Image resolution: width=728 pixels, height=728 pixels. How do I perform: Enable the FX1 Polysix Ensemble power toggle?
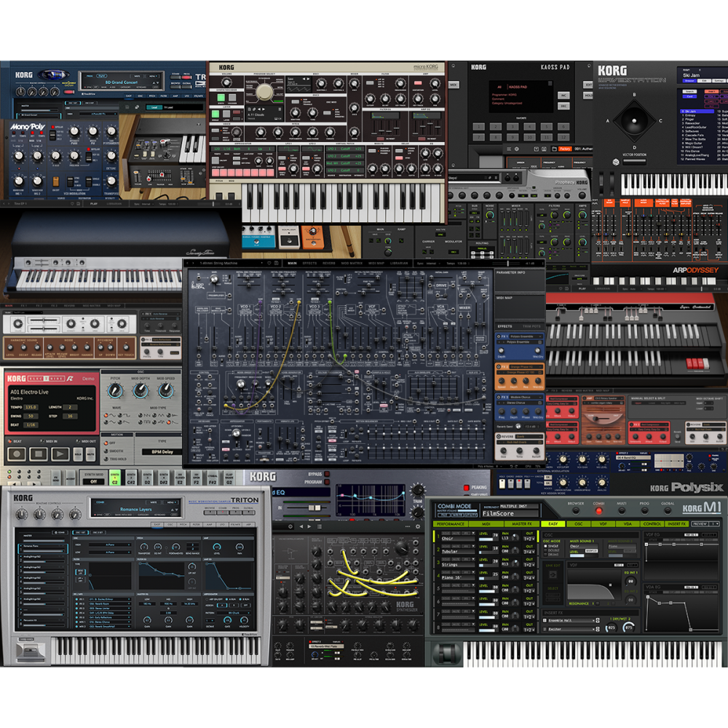click(499, 336)
